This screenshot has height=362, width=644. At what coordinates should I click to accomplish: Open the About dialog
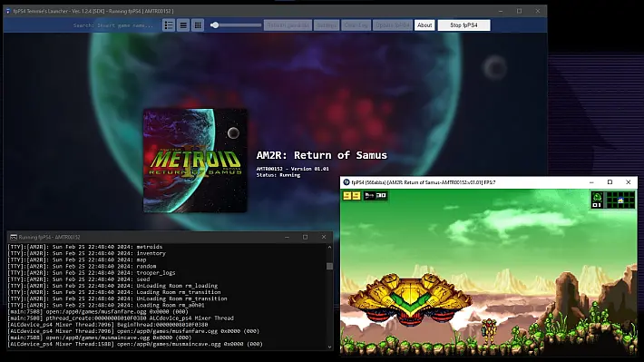pyautogui.click(x=424, y=25)
